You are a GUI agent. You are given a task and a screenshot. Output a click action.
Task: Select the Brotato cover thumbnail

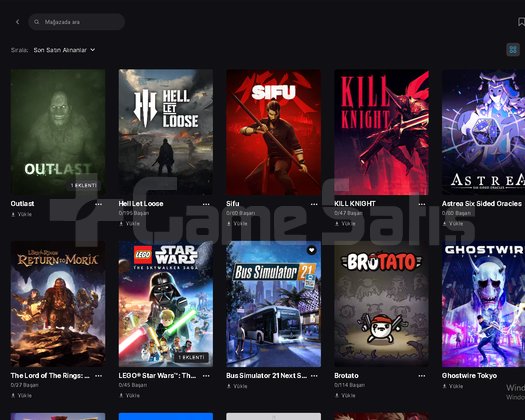(x=381, y=304)
